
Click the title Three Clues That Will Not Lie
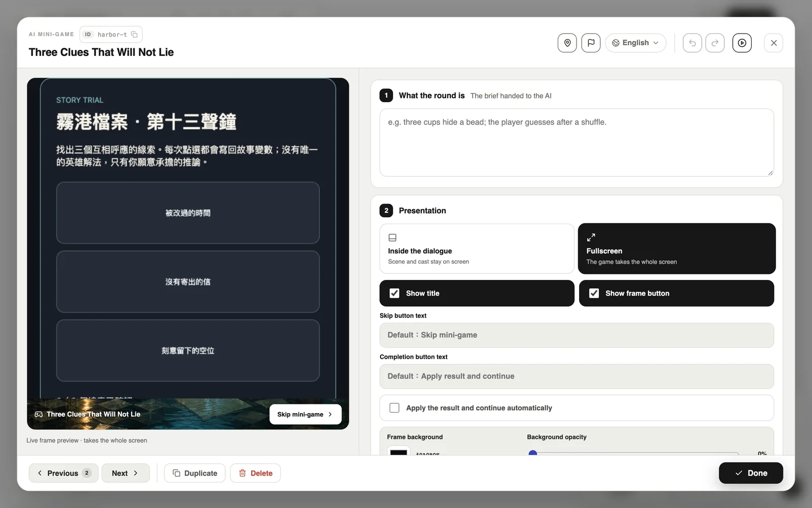click(101, 52)
